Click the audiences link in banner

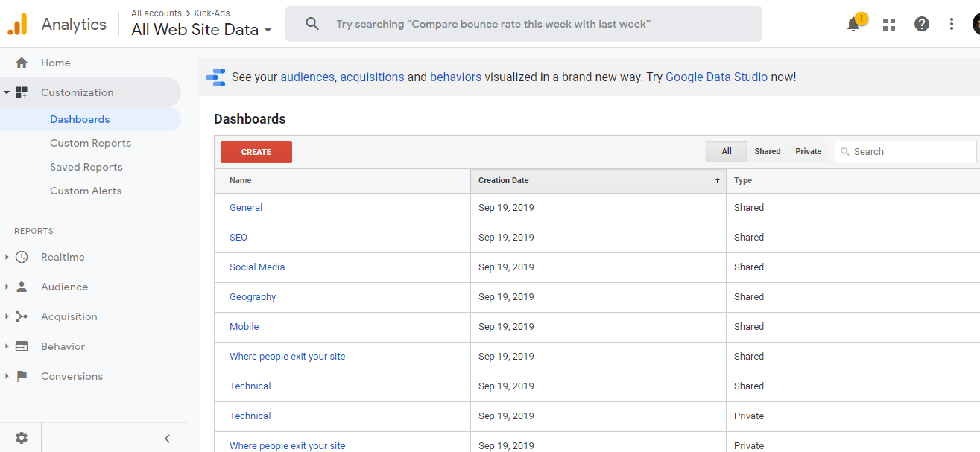pos(307,77)
